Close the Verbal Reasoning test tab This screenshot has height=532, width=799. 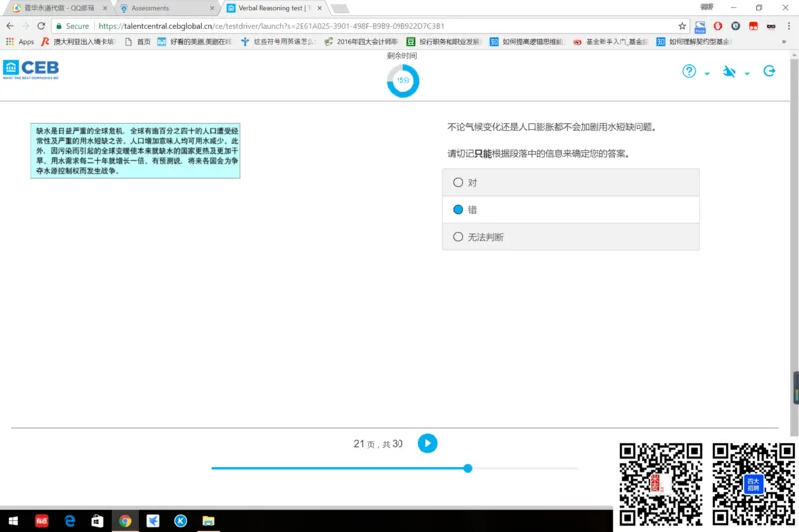click(319, 8)
